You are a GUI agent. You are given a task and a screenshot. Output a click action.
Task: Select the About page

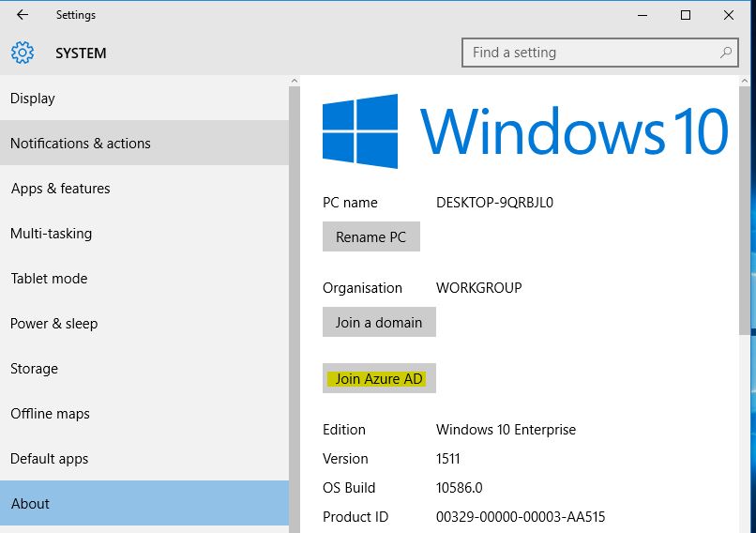144,503
